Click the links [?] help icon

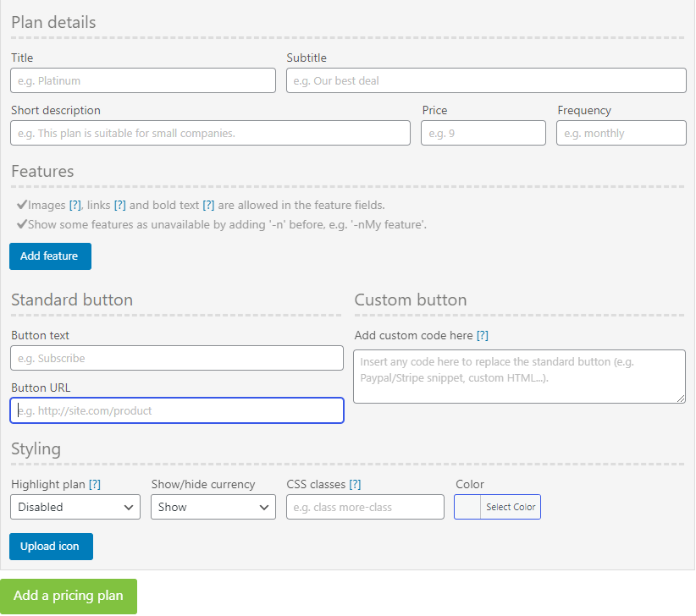pyautogui.click(x=119, y=205)
